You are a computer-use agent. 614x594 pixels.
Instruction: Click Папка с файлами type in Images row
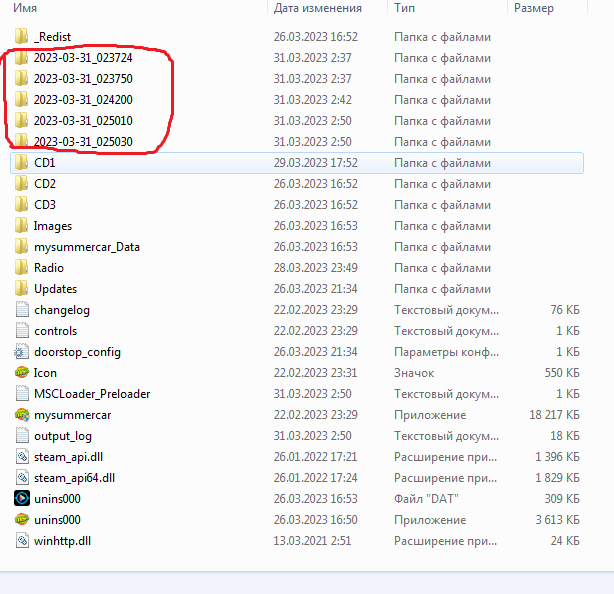pos(442,226)
